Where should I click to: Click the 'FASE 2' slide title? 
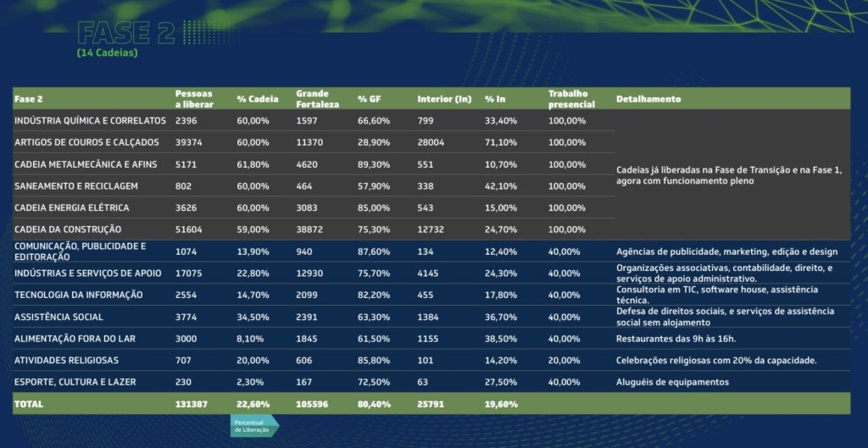point(125,33)
